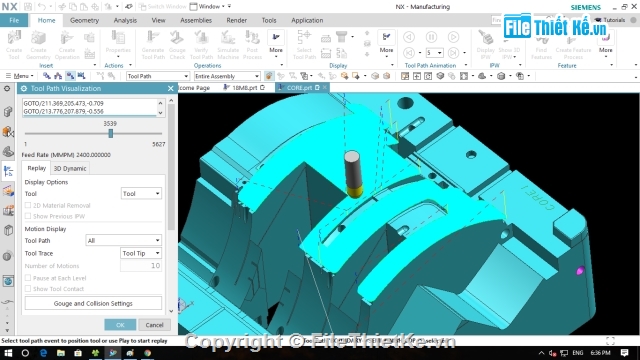Play the tool path animation forward
The image size is (640, 360).
[453, 37]
